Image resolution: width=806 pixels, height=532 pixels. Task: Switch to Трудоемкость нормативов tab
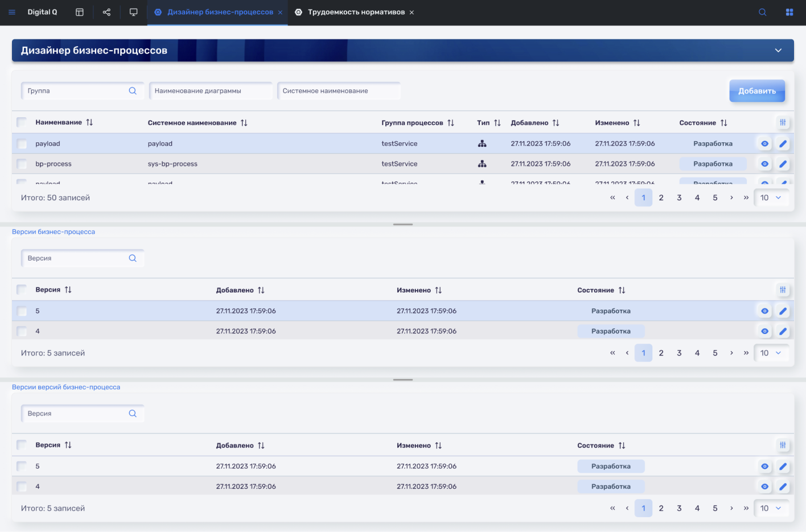pyautogui.click(x=356, y=12)
